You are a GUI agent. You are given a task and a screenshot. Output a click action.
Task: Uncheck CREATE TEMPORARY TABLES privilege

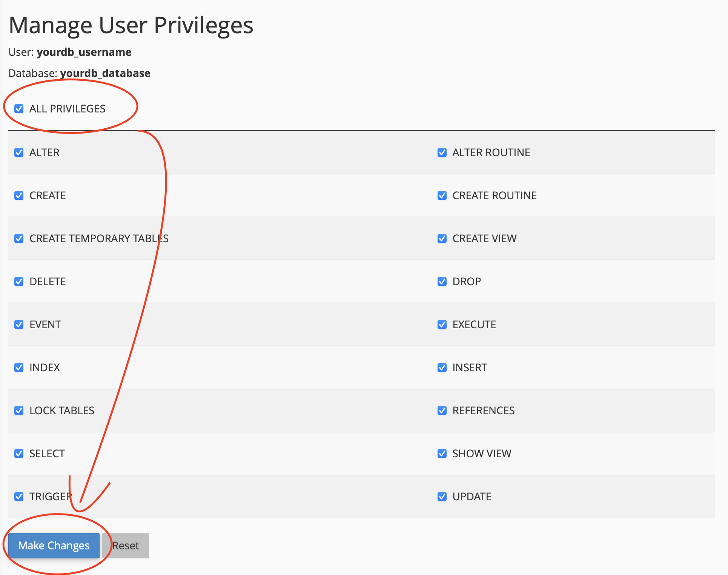tap(19, 238)
